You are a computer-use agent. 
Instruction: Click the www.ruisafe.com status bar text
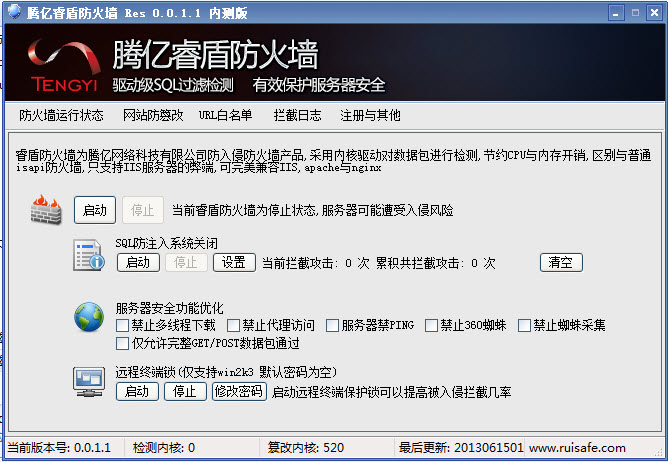click(x=577, y=448)
